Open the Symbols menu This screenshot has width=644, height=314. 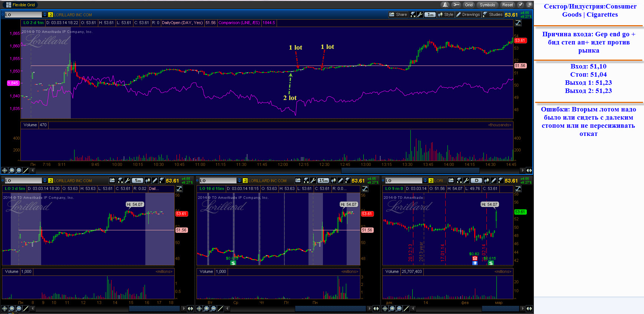(x=487, y=5)
